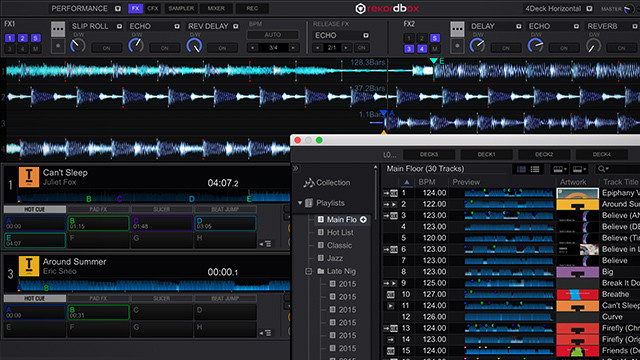The width and height of the screenshot is (640, 360).
Task: Load track using the DECK1 button
Action: pyautogui.click(x=487, y=155)
